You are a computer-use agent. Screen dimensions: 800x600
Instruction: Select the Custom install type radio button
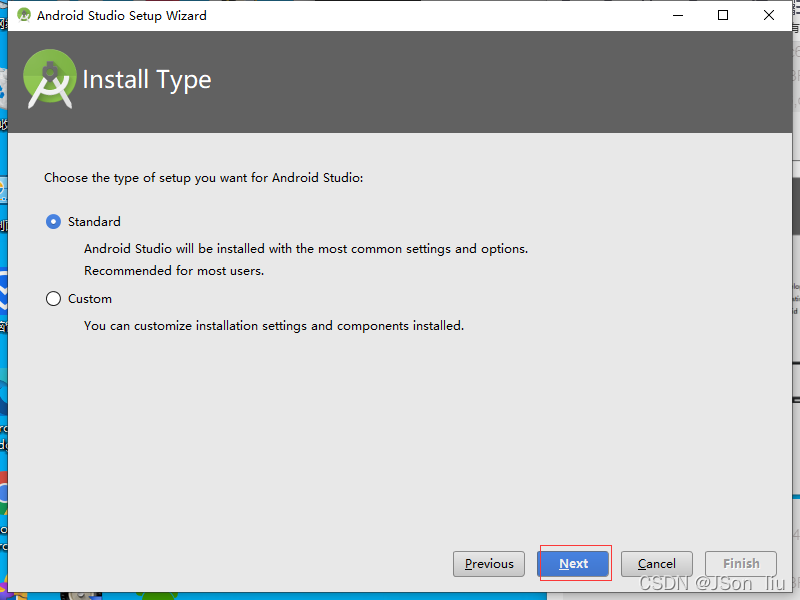click(x=53, y=298)
